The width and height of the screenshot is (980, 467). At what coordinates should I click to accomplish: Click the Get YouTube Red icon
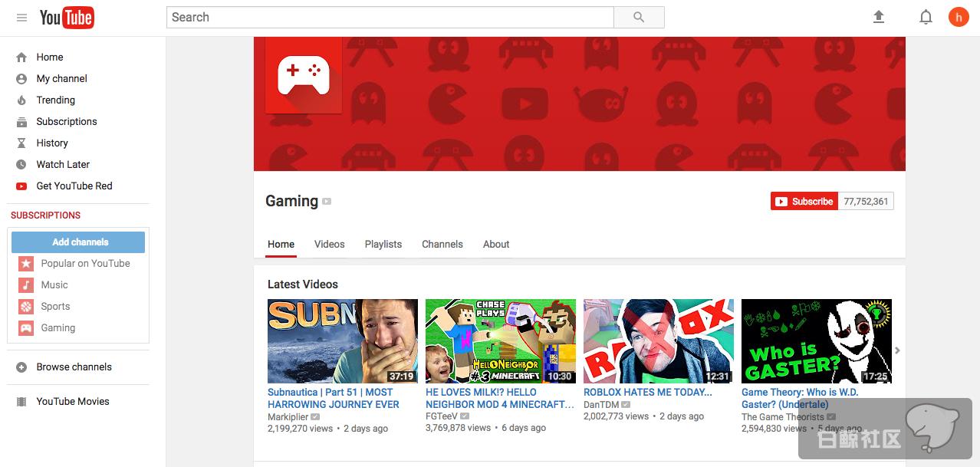tap(21, 186)
